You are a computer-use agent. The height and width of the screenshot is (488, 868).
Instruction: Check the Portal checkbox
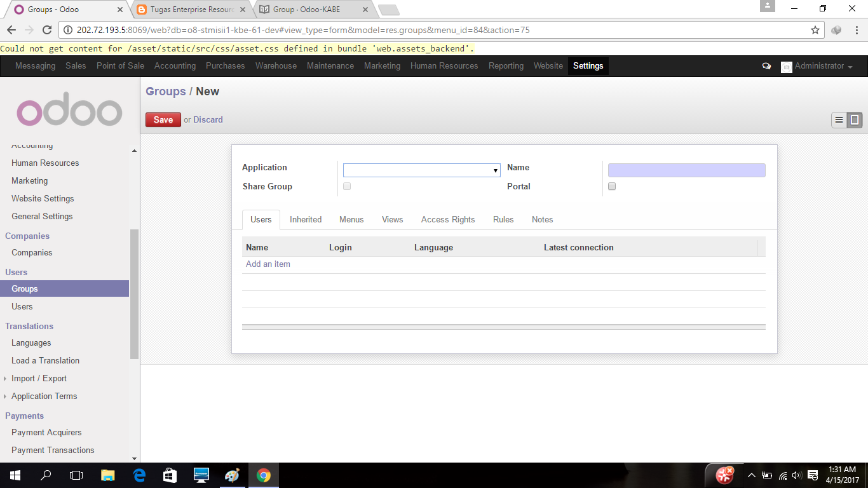click(612, 186)
